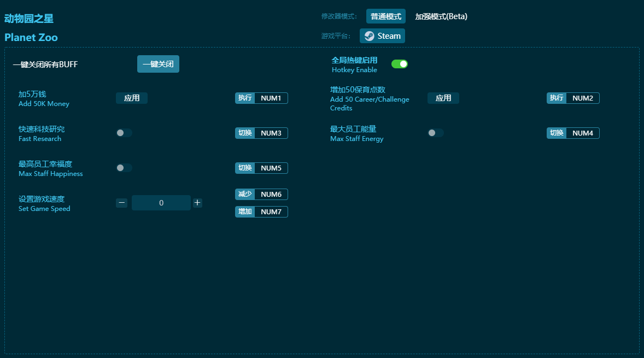This screenshot has height=358, width=644.
Task: Click the NUM3 hotkey for Fast Research
Action: click(x=271, y=133)
